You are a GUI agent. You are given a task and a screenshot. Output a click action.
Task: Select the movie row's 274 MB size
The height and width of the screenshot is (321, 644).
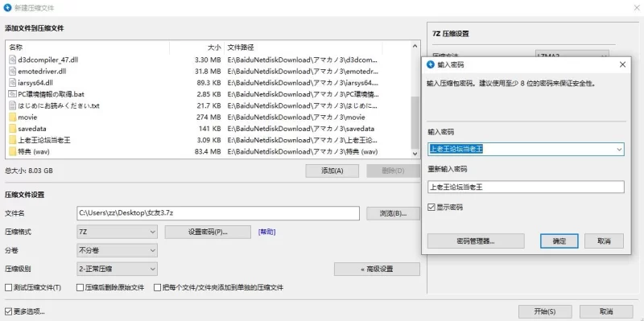pos(208,117)
